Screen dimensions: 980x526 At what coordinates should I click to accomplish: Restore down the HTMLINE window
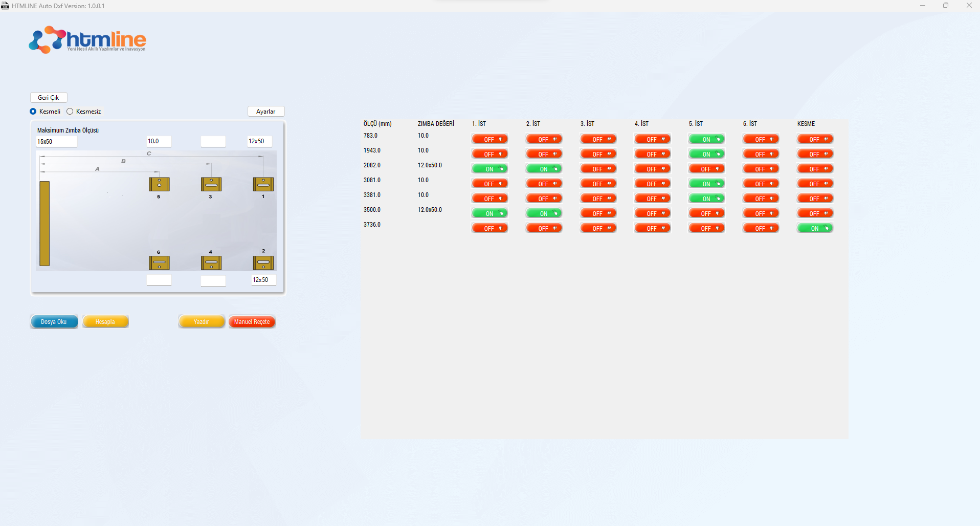[946, 6]
